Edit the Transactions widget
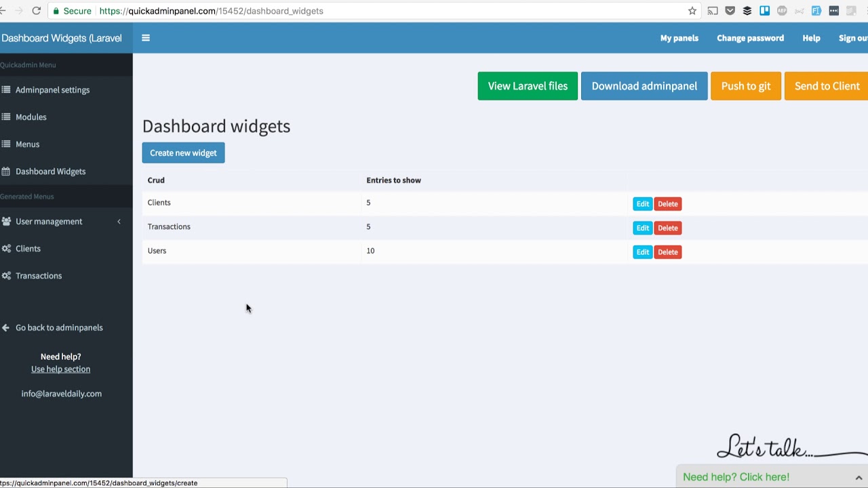 click(x=642, y=228)
